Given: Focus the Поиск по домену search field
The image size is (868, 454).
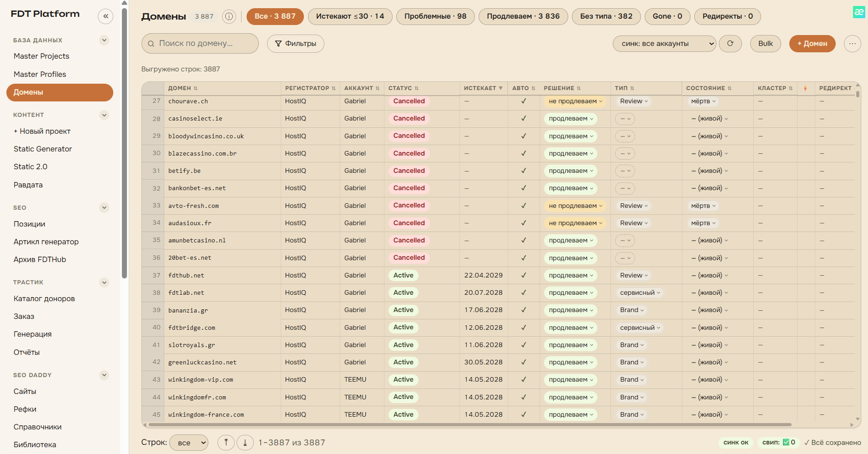Looking at the screenshot, I should [x=200, y=44].
